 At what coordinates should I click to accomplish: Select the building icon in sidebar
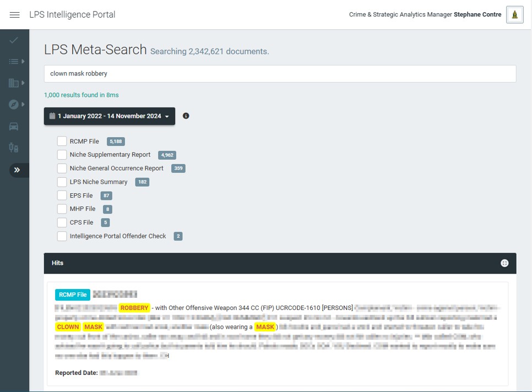coord(14,83)
